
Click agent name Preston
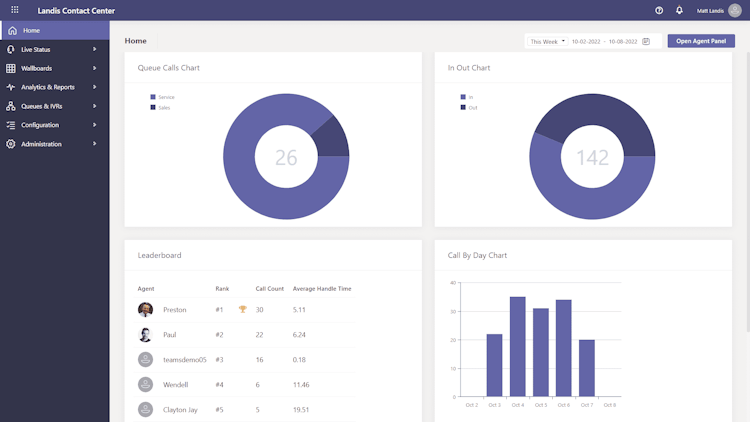[175, 310]
